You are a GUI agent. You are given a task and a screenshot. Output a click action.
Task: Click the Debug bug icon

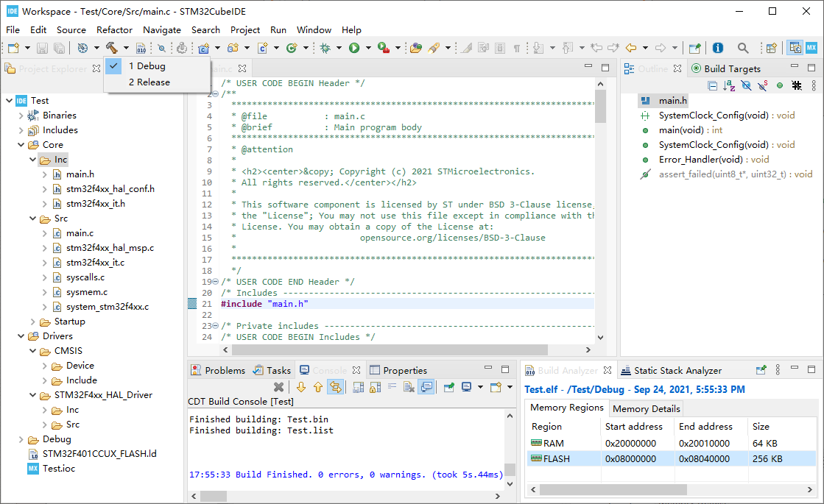click(325, 48)
